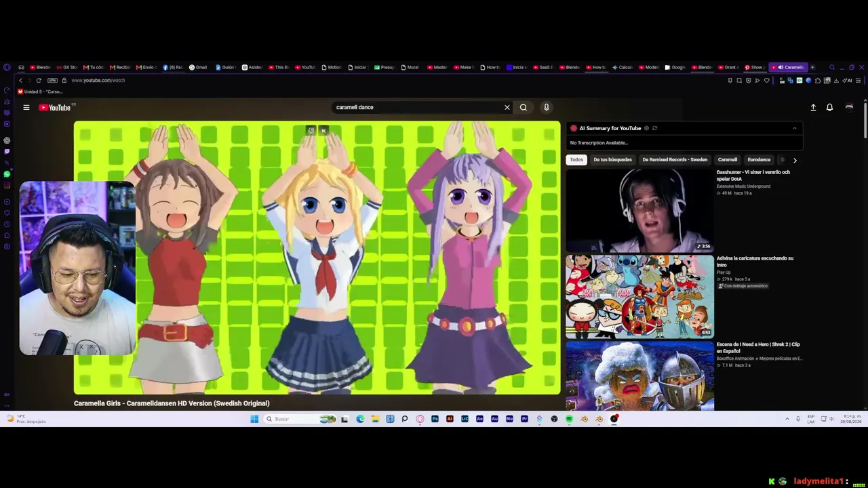868x488 pixels.
Task: Click the browser forward arrow
Action: [x=29, y=81]
